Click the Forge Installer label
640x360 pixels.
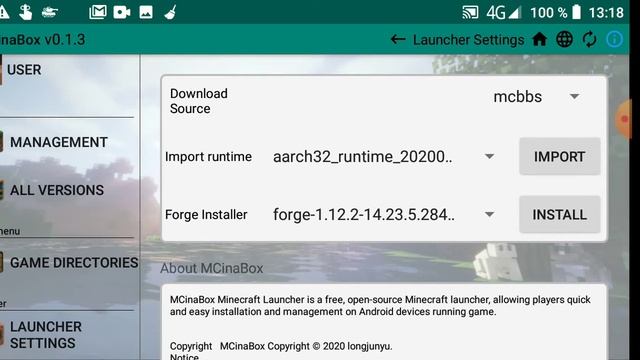pyautogui.click(x=206, y=215)
